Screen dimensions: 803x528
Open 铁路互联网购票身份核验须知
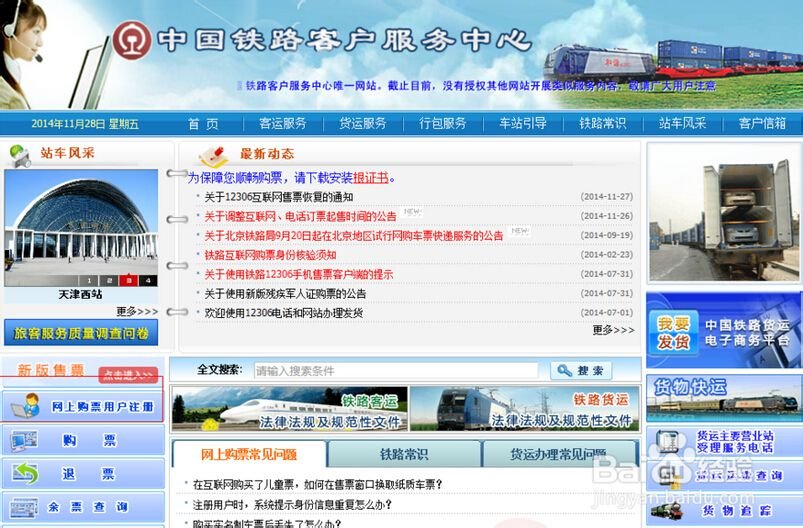(270, 255)
